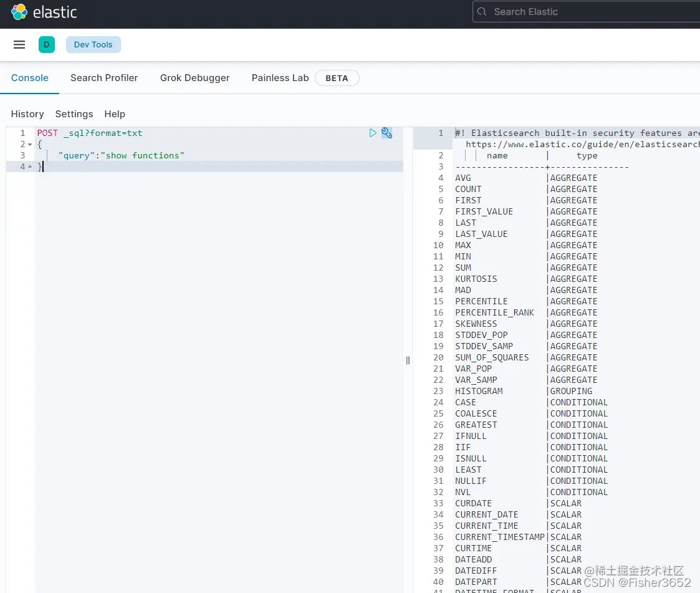Switch to the Search Profiler tab
700x593 pixels.
pos(104,78)
